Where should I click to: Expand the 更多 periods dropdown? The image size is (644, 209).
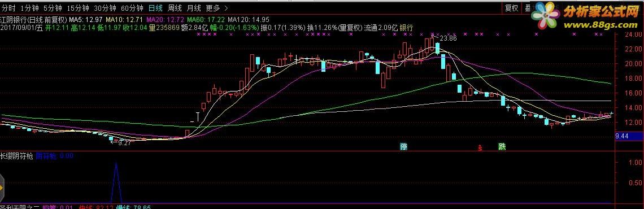(213, 8)
